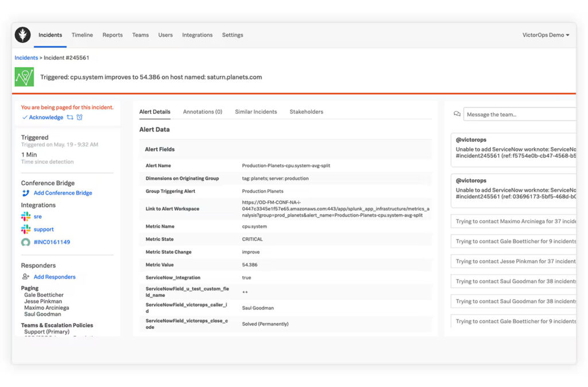Open the VictorOps Demo account dropdown
This screenshot has width=588, height=387.
545,35
